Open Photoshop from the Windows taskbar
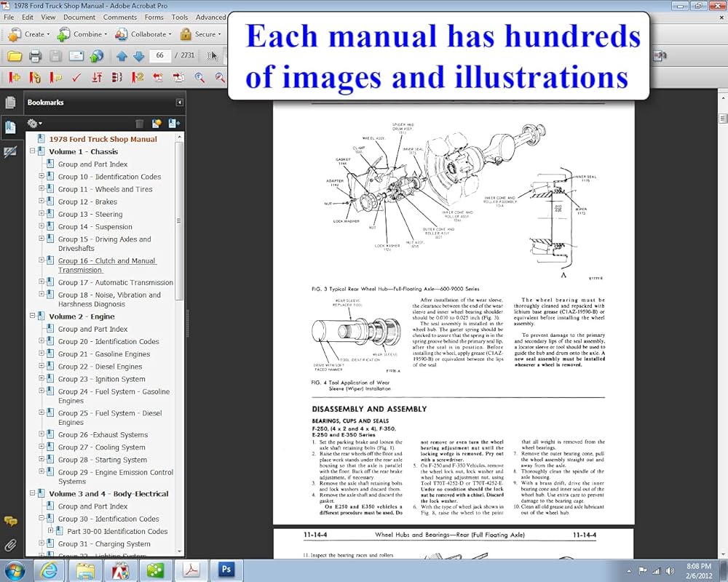 pos(224,569)
